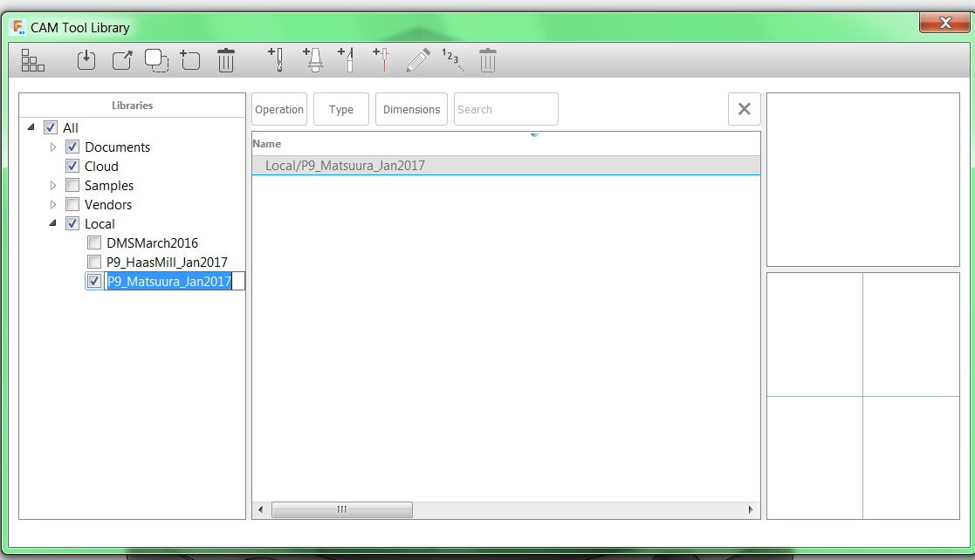Renumber tools with the 123 icon

point(452,59)
